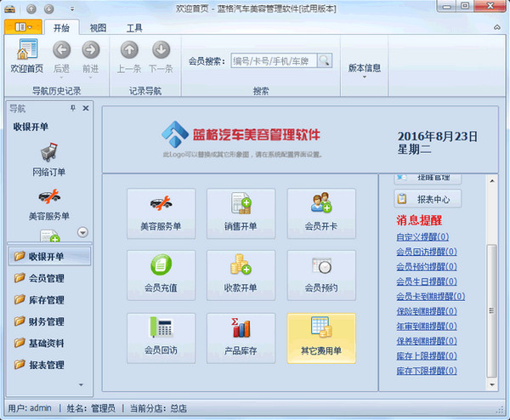Click the partially visible 提醒管理 button
510x420 pixels.
pos(428,179)
